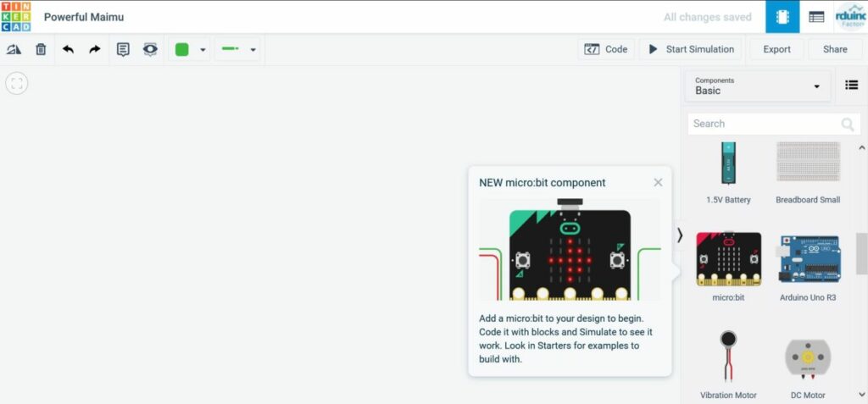Close the micro:bit component popup
Viewport: 868px width, 404px height.
(x=658, y=182)
